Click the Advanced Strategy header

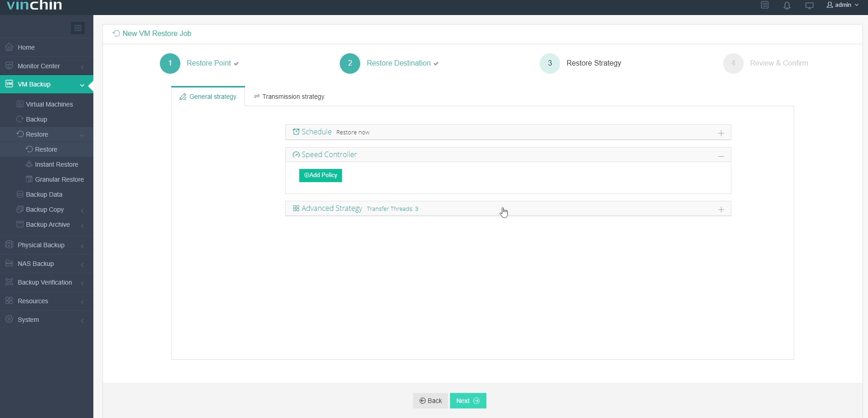click(508, 209)
